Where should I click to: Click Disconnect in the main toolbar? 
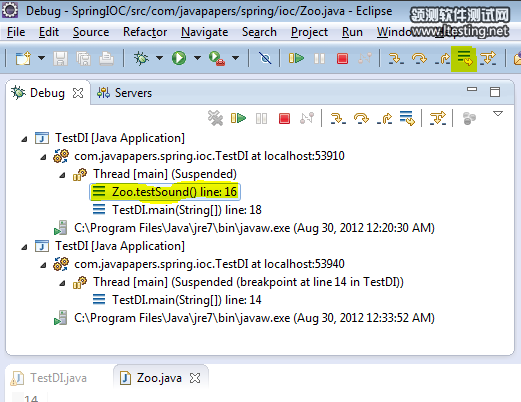click(365, 59)
